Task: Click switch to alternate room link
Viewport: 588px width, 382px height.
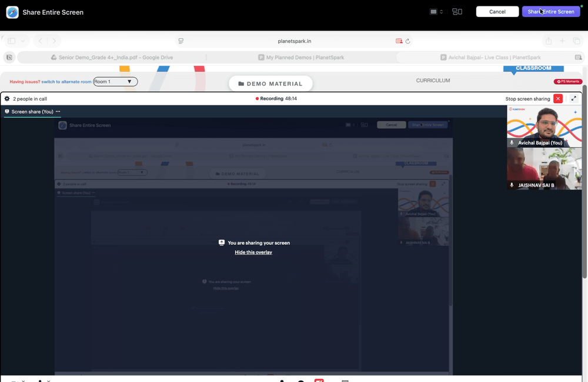Action: pyautogui.click(x=66, y=81)
